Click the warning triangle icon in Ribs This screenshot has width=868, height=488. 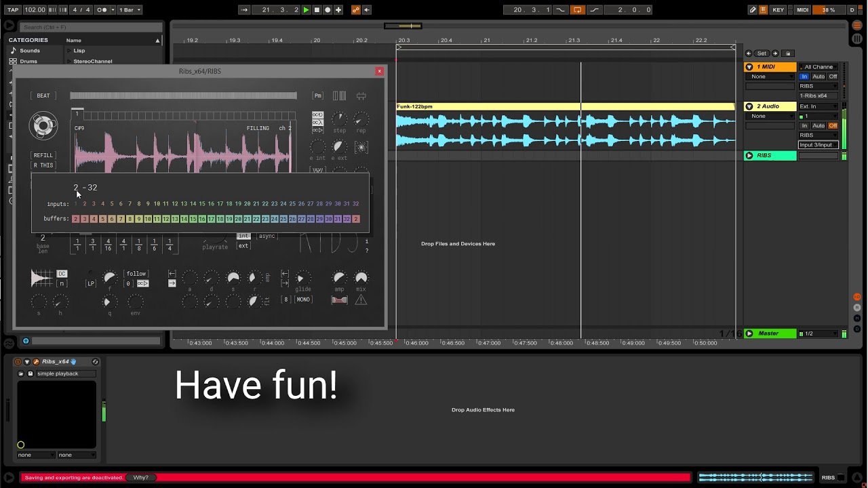pos(361,300)
